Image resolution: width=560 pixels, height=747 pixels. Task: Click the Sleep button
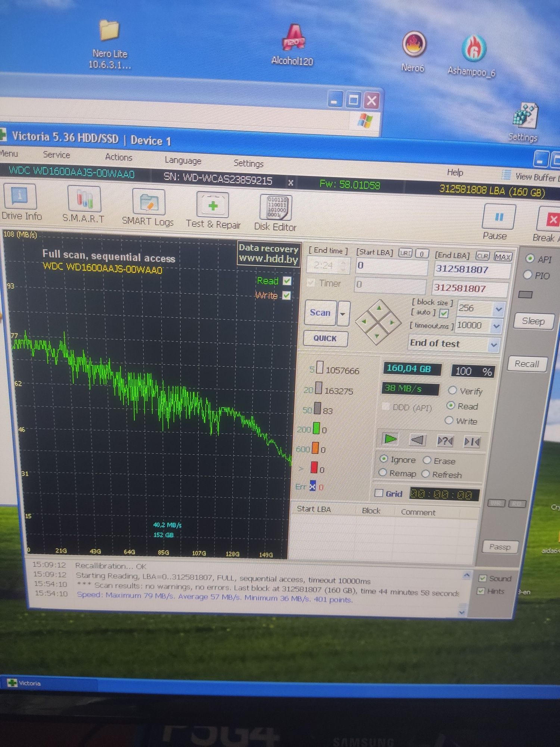click(533, 321)
